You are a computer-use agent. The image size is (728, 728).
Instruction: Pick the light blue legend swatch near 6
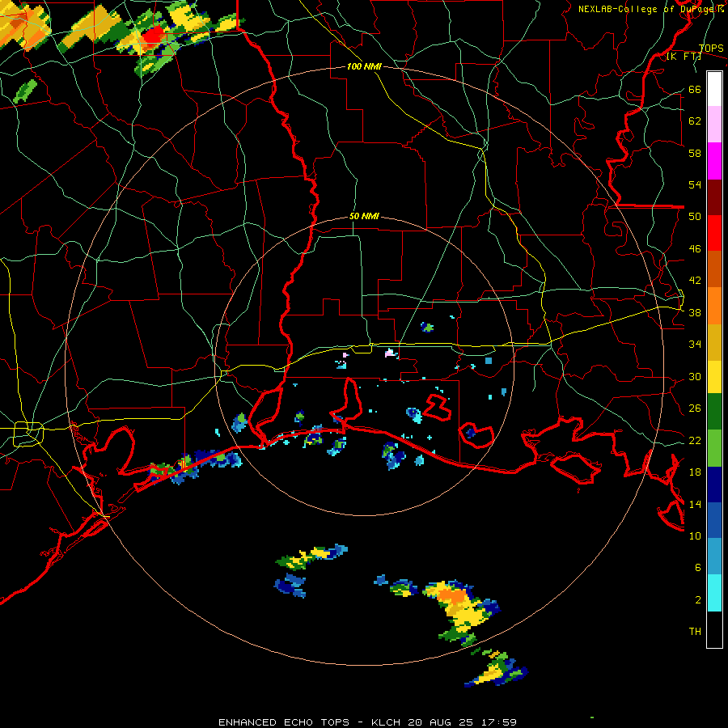[x=714, y=557]
